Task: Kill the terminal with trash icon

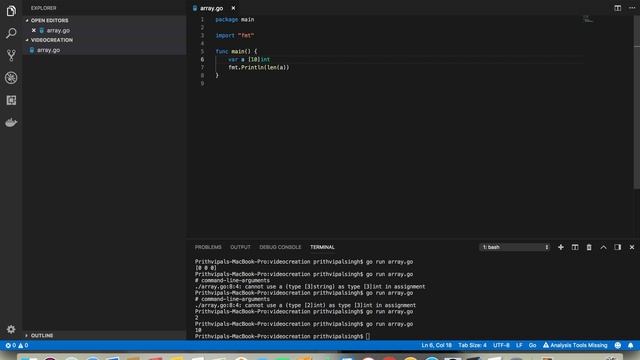Action: coord(589,247)
